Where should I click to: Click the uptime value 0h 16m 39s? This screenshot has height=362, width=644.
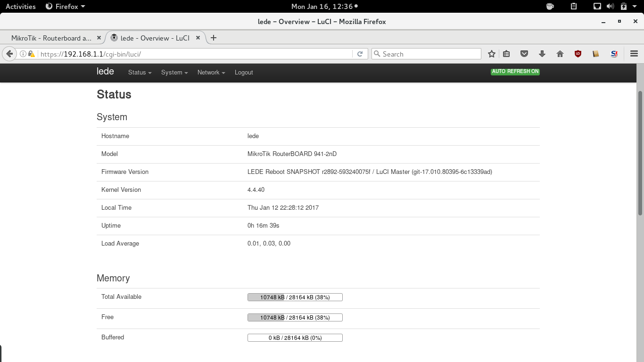(x=264, y=226)
